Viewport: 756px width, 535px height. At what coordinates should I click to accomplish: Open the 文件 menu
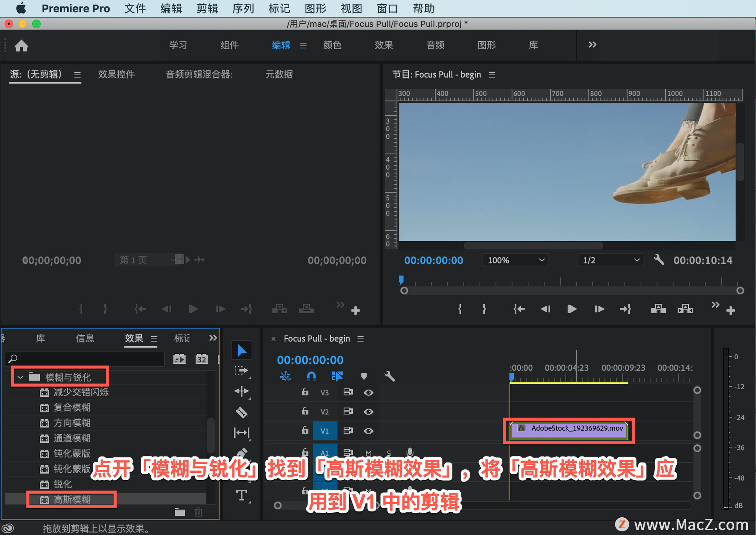135,8
